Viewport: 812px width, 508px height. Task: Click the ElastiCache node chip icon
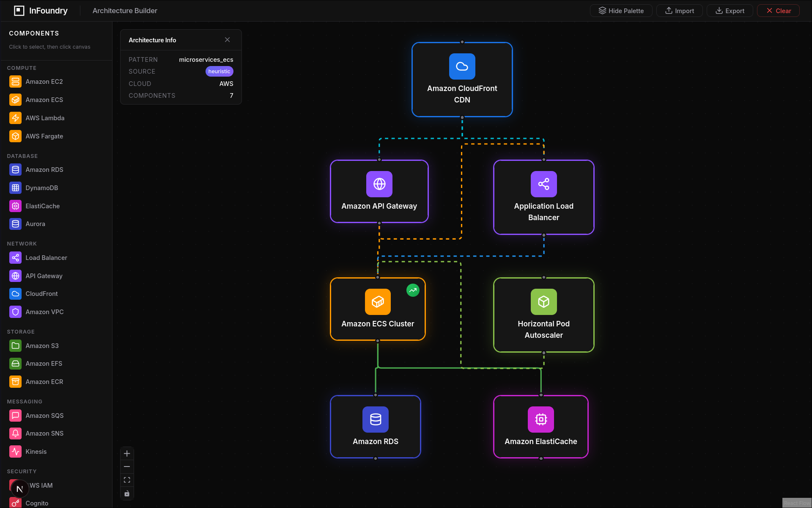541,420
